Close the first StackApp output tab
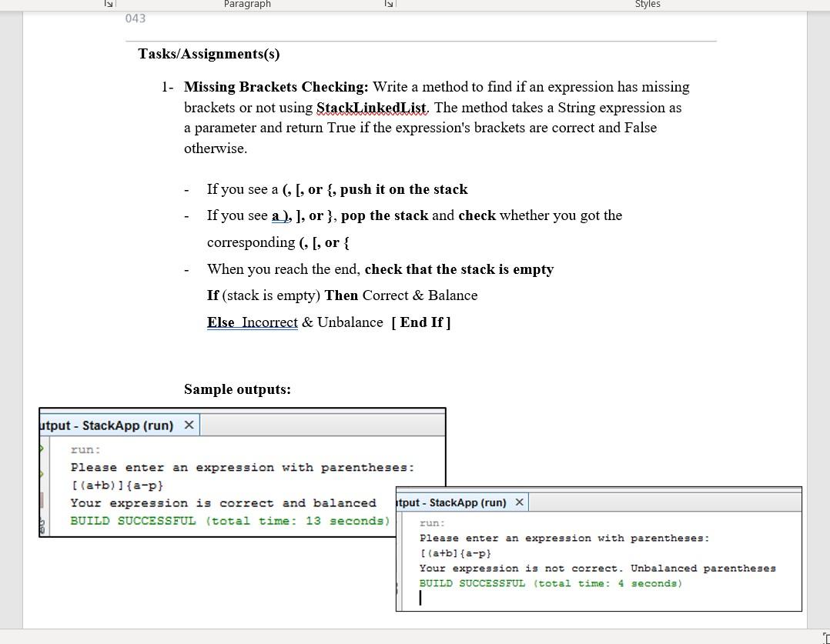Viewport: 830px width, 644px height. [189, 424]
